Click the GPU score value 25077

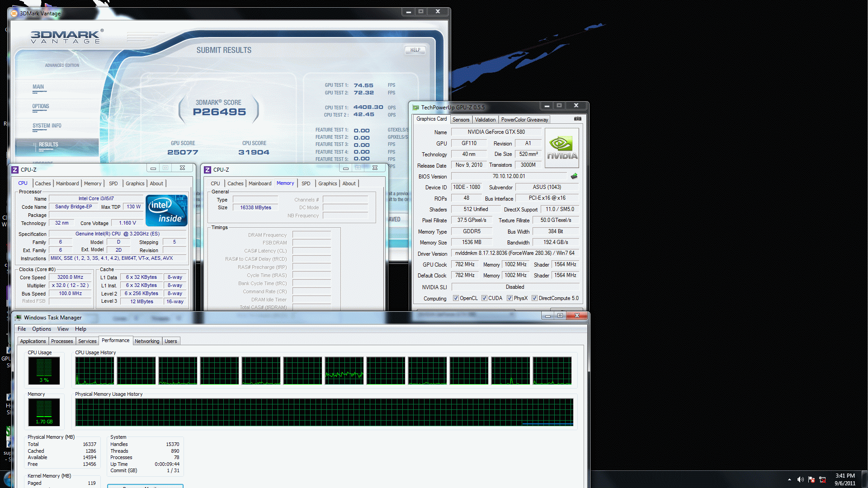tap(183, 153)
